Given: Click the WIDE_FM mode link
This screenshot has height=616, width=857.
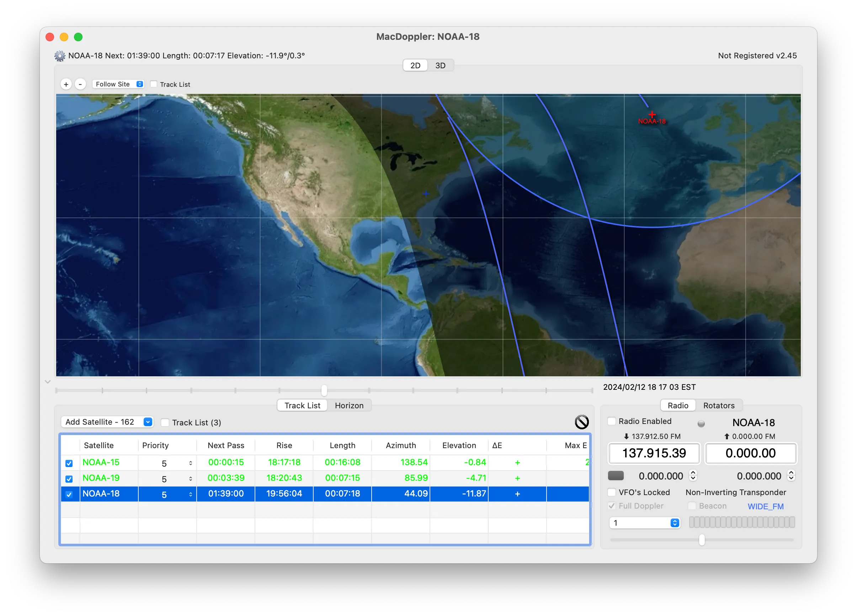Looking at the screenshot, I should click(766, 506).
